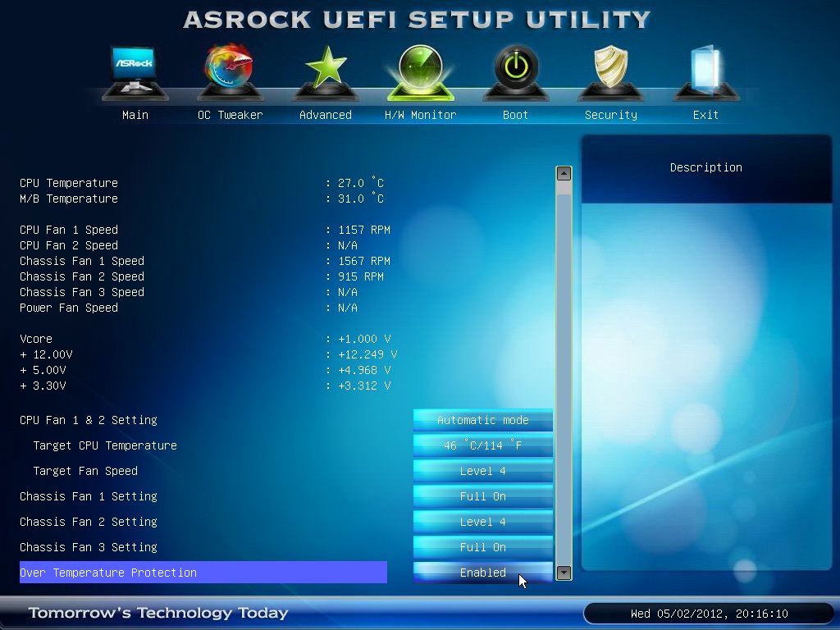Select the Over Temperature Protection highlighted row
Image resolution: width=840 pixels, height=630 pixels.
click(x=203, y=572)
